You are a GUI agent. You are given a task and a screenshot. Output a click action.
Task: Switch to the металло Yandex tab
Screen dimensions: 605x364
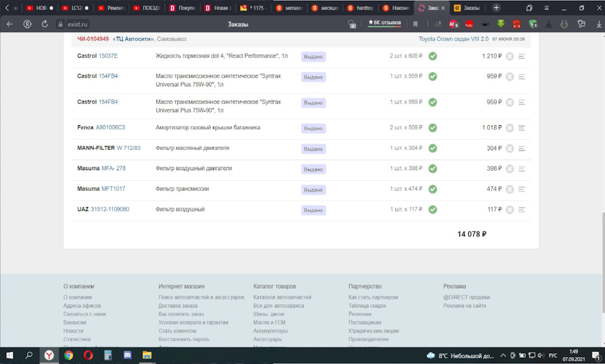pos(289,8)
